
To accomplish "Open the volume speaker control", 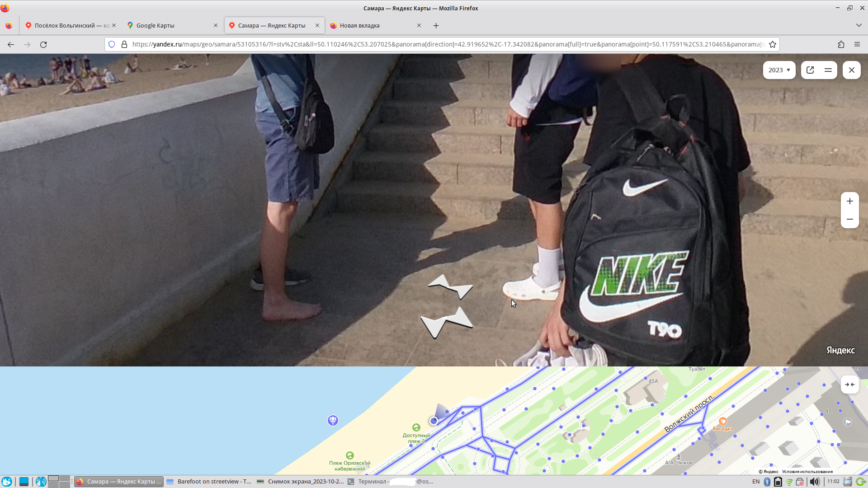I will coord(814,482).
